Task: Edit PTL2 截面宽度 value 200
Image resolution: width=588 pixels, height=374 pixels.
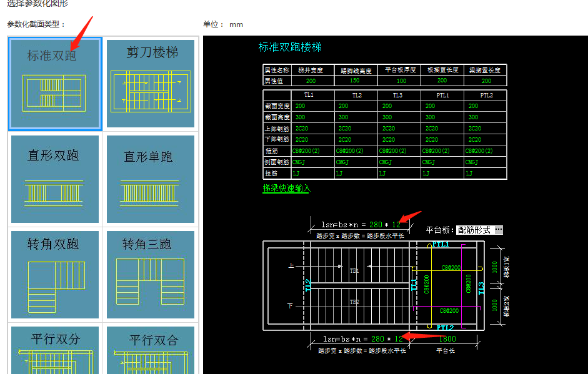Action: coord(473,106)
